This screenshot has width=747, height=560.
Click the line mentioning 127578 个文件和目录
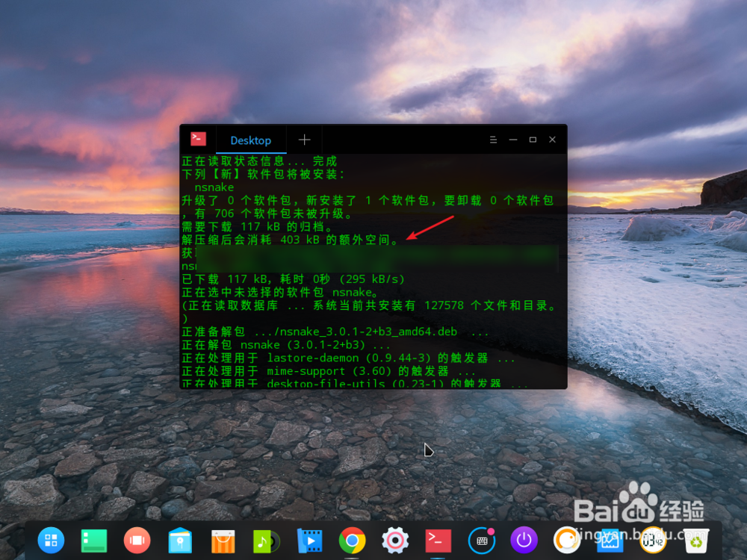coord(369,305)
